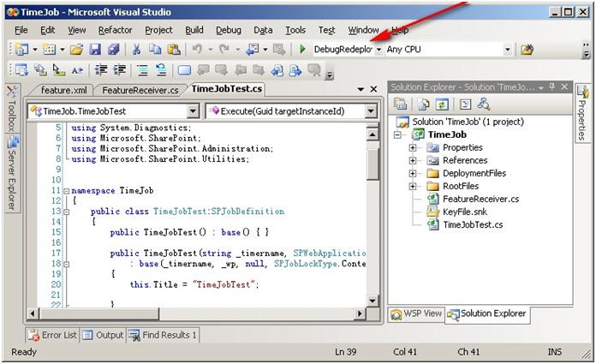Click the Navigate Backward icon
This screenshot has width=596, height=364.
click(x=252, y=50)
